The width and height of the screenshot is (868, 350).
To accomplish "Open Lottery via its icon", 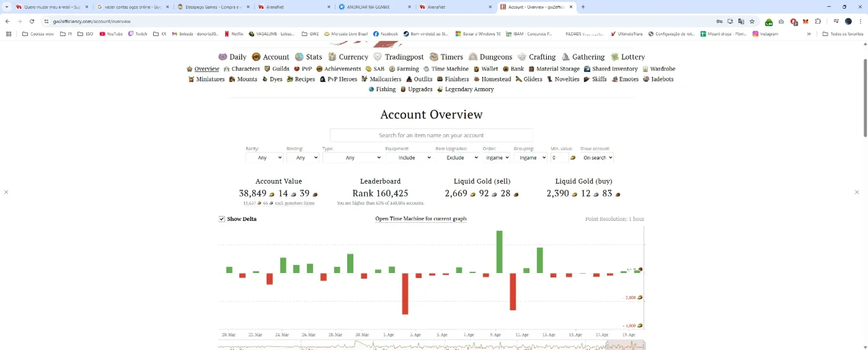I will (x=615, y=56).
